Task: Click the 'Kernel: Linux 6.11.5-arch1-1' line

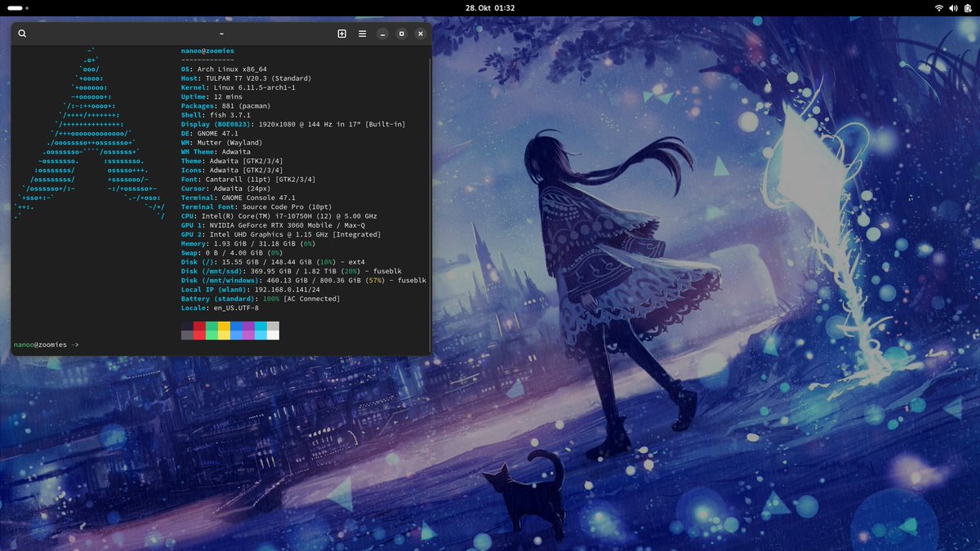Action: click(238, 87)
